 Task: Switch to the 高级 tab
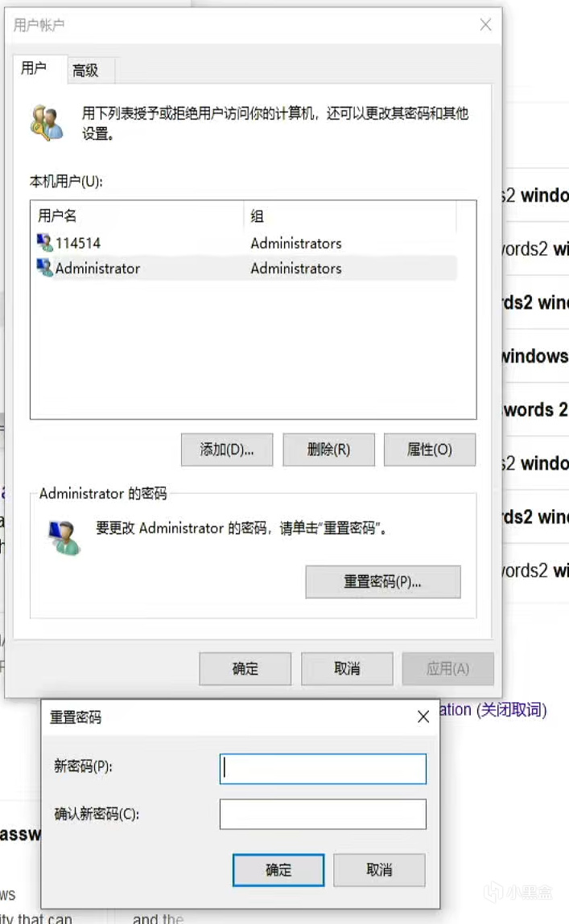85,71
